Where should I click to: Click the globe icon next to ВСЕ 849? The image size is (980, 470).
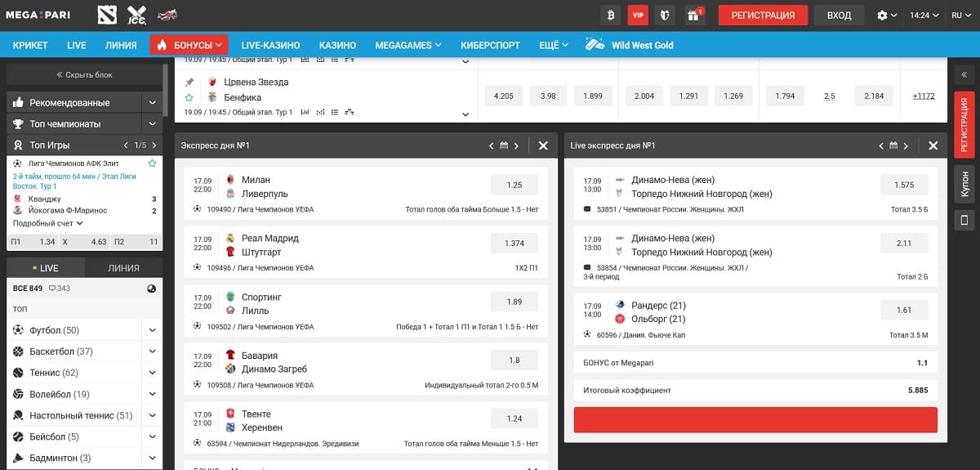tap(151, 289)
